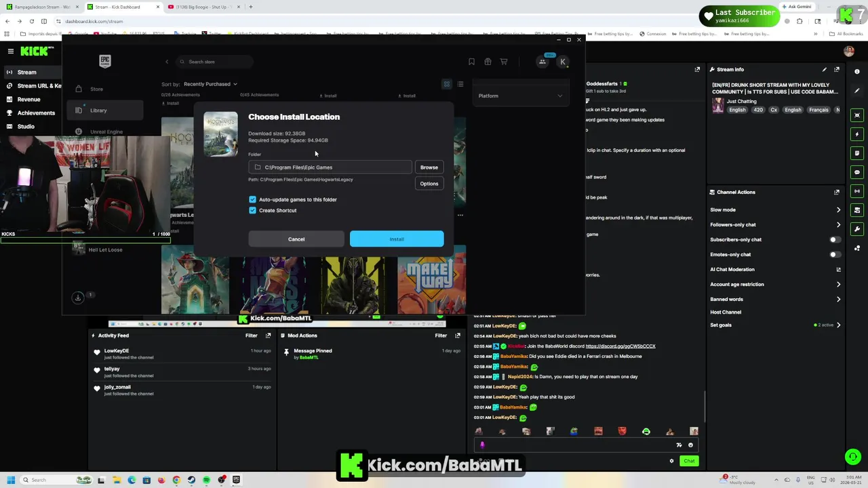868x488 pixels.
Task: Enable Subscribers-only chat toggle
Action: (835, 239)
